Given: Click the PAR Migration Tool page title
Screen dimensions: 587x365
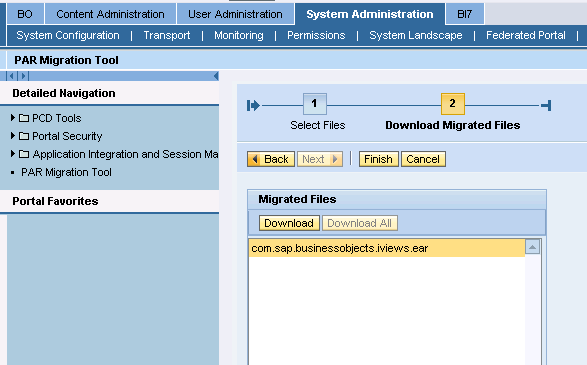Looking at the screenshot, I should coord(66,60).
